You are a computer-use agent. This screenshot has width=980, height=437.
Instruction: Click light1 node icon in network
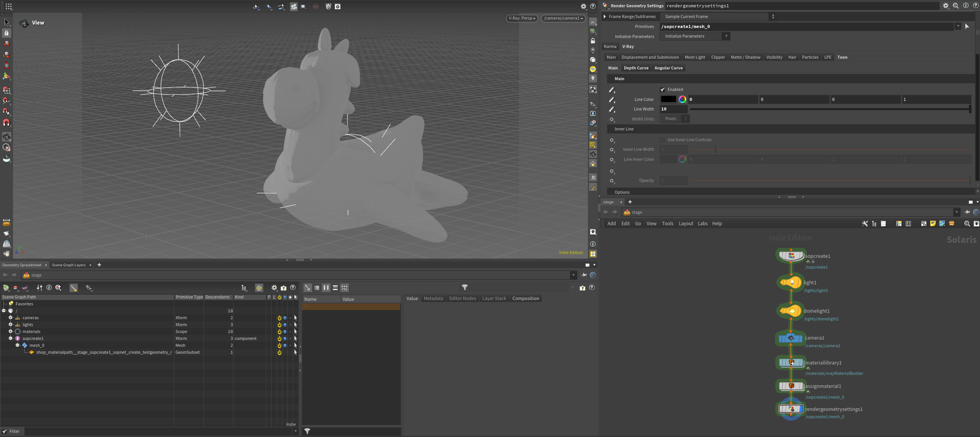coord(791,282)
